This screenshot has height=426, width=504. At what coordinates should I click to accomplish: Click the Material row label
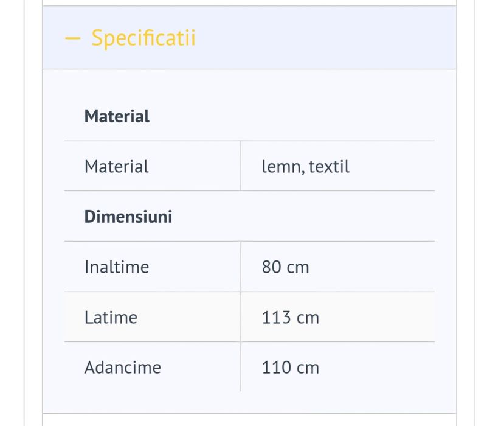[117, 167]
